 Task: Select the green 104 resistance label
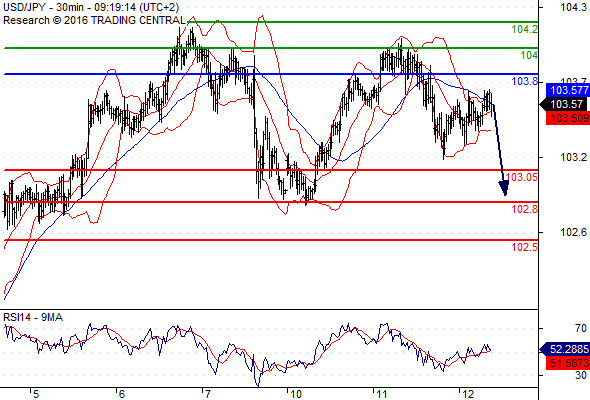tap(529, 55)
